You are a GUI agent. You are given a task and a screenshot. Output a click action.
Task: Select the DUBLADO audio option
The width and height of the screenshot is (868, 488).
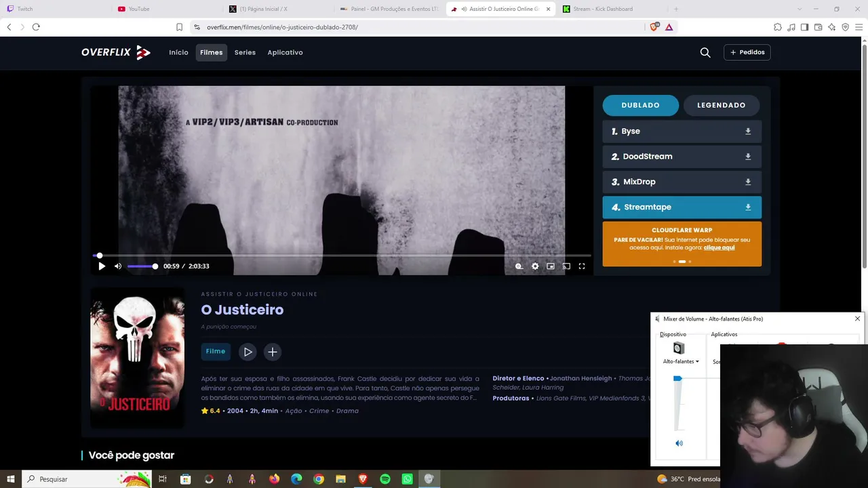coord(640,105)
